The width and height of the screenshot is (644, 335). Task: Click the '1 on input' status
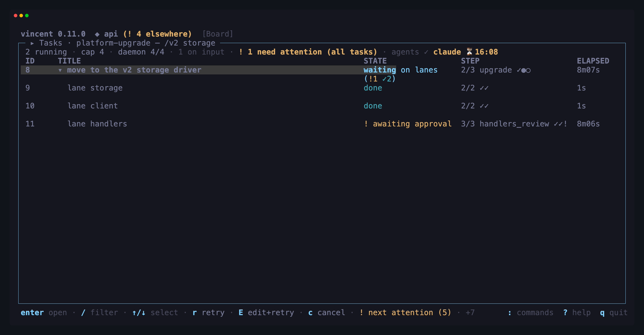(x=201, y=52)
